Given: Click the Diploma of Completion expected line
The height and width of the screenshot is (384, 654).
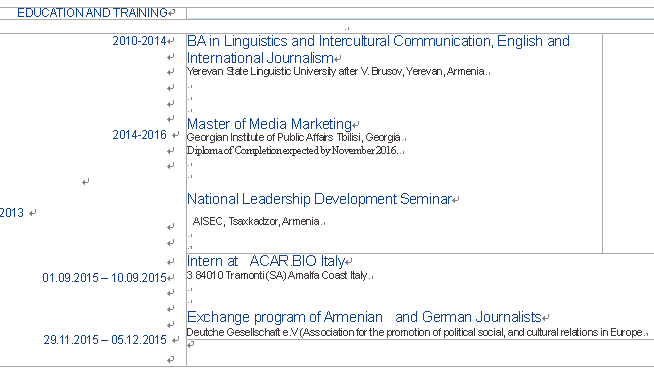Looking at the screenshot, I should point(292,151).
